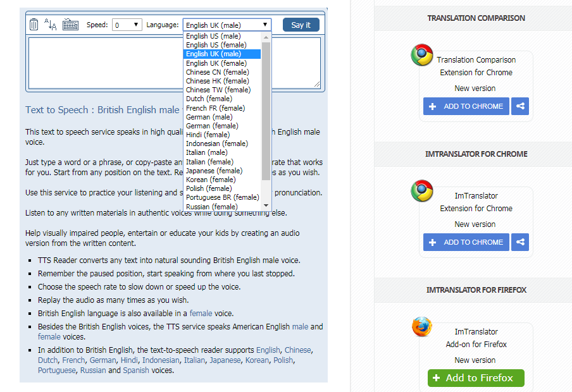Open the Korean language link
The image size is (572, 392).
pos(257,360)
